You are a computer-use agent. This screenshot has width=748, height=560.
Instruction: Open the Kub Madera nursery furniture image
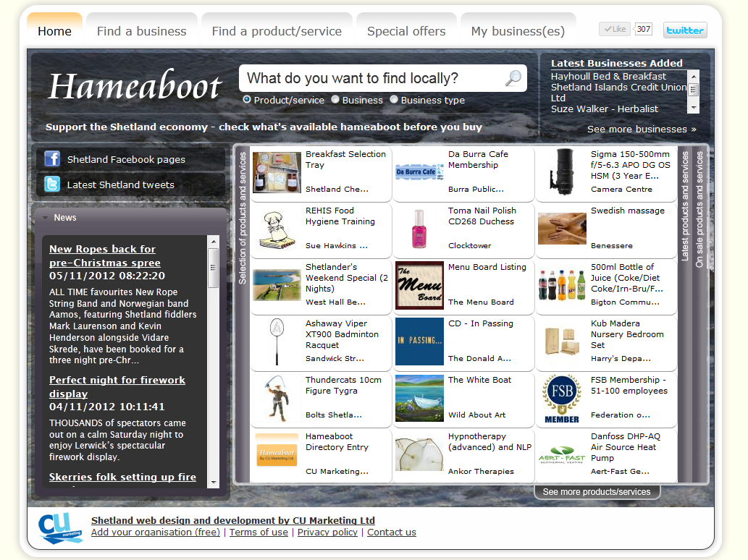pos(562,341)
